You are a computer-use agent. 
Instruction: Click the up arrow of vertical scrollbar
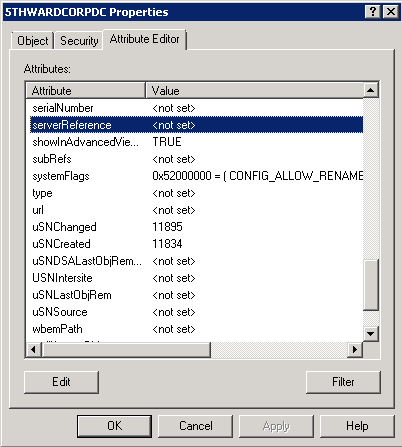pos(371,90)
